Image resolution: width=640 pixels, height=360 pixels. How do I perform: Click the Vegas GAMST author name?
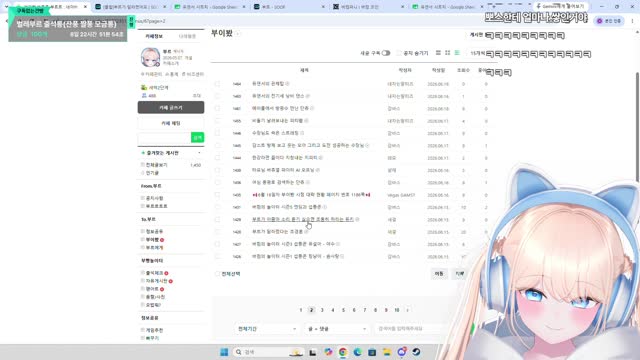(401, 195)
